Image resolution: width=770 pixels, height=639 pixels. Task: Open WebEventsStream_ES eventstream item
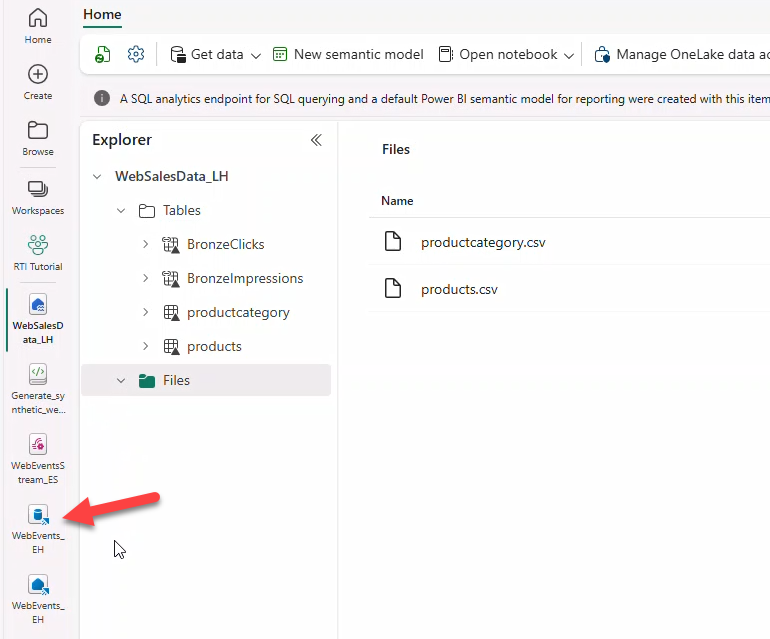click(38, 459)
